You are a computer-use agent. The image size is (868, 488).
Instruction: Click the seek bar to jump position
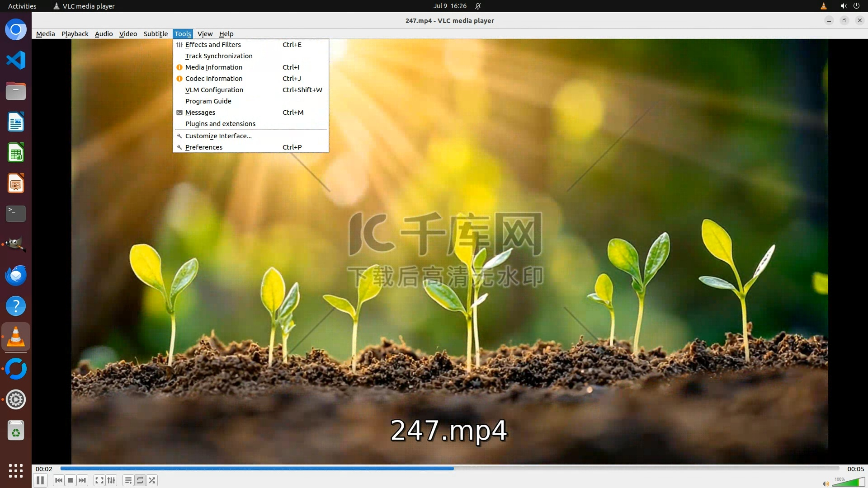click(x=588, y=469)
